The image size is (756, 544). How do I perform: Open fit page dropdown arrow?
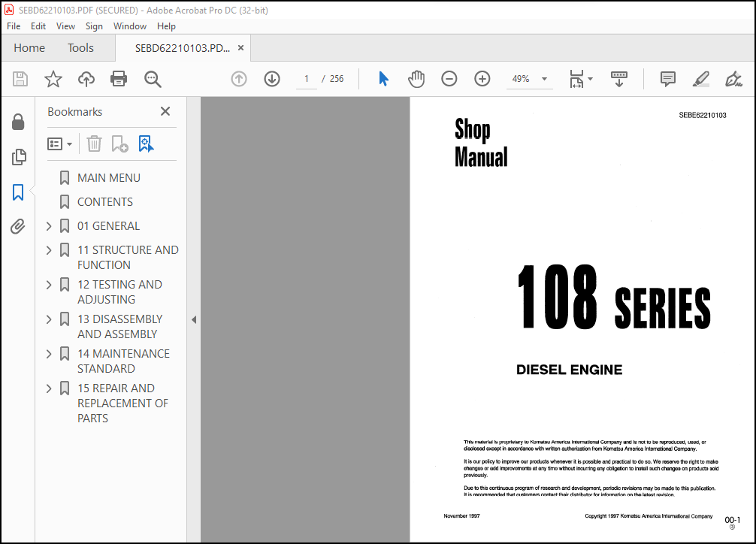click(590, 79)
